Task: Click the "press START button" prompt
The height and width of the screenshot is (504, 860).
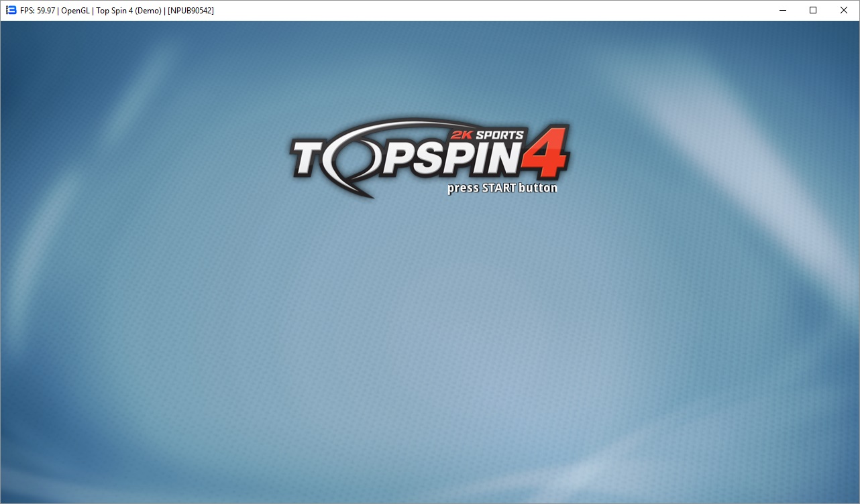Action: (502, 188)
